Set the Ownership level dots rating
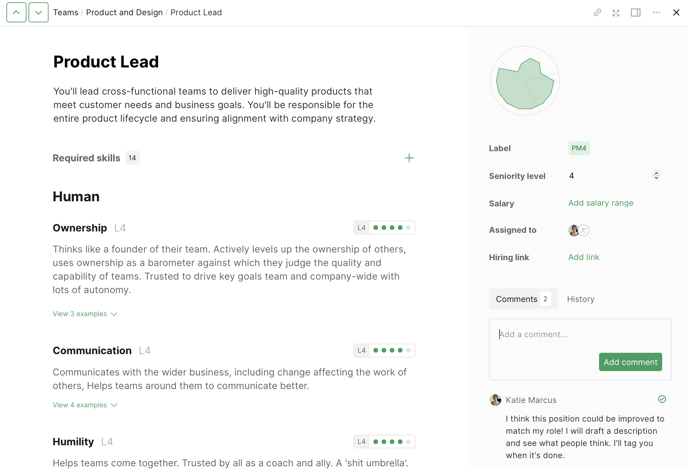 point(392,228)
